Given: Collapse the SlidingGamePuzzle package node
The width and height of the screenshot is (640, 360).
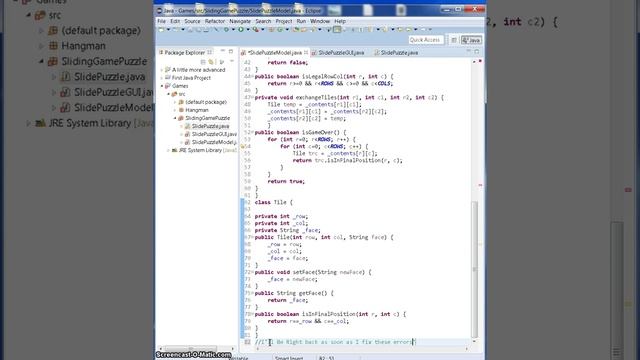Looking at the screenshot, I should coord(175,118).
